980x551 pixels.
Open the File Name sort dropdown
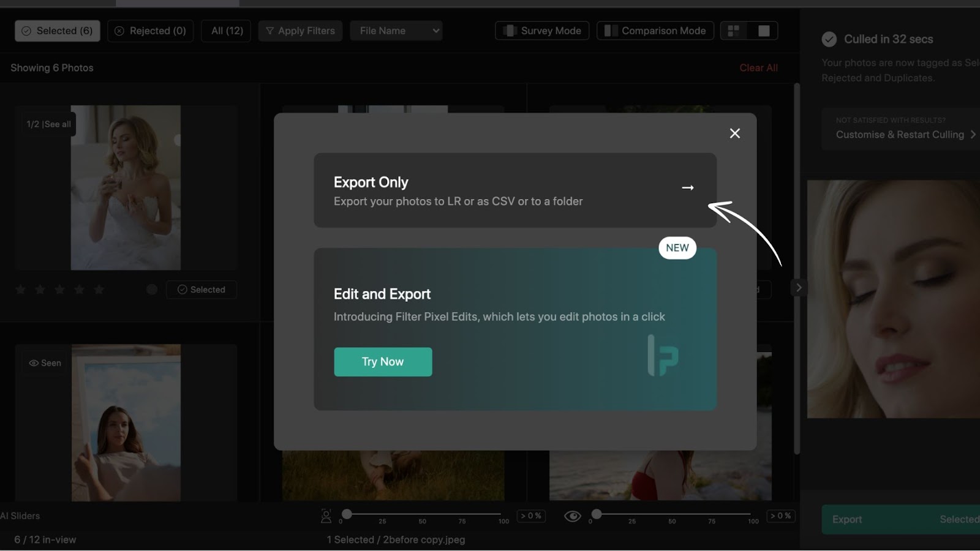[396, 31]
